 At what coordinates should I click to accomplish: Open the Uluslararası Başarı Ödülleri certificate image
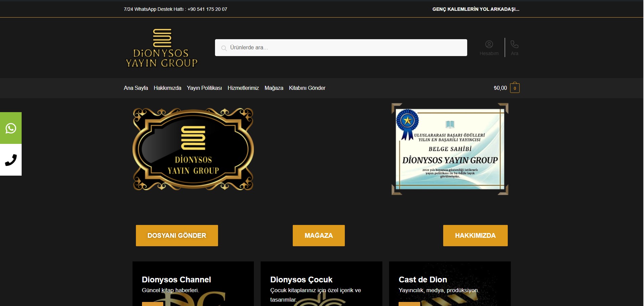(450, 149)
